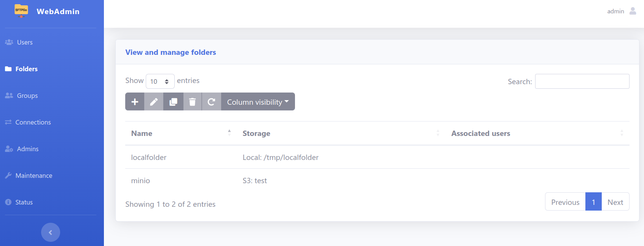The width and height of the screenshot is (644, 246).
Task: Open the Maintenance section
Action: coord(34,176)
